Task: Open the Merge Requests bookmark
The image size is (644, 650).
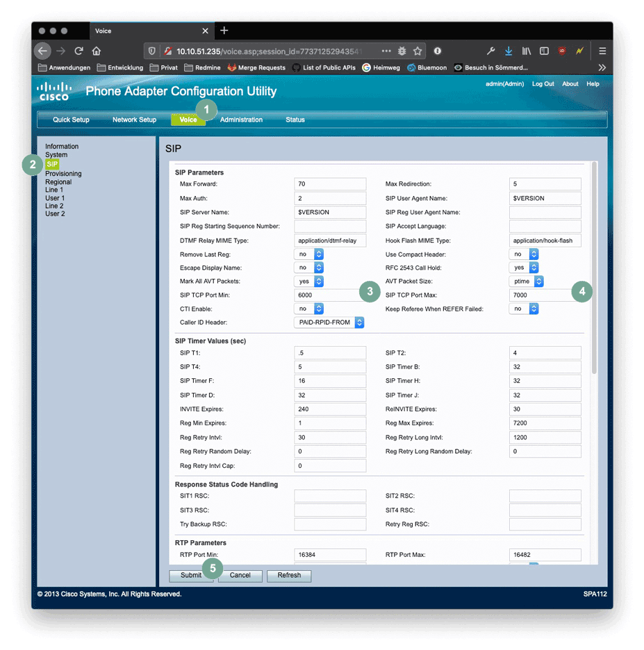Action: [256, 67]
